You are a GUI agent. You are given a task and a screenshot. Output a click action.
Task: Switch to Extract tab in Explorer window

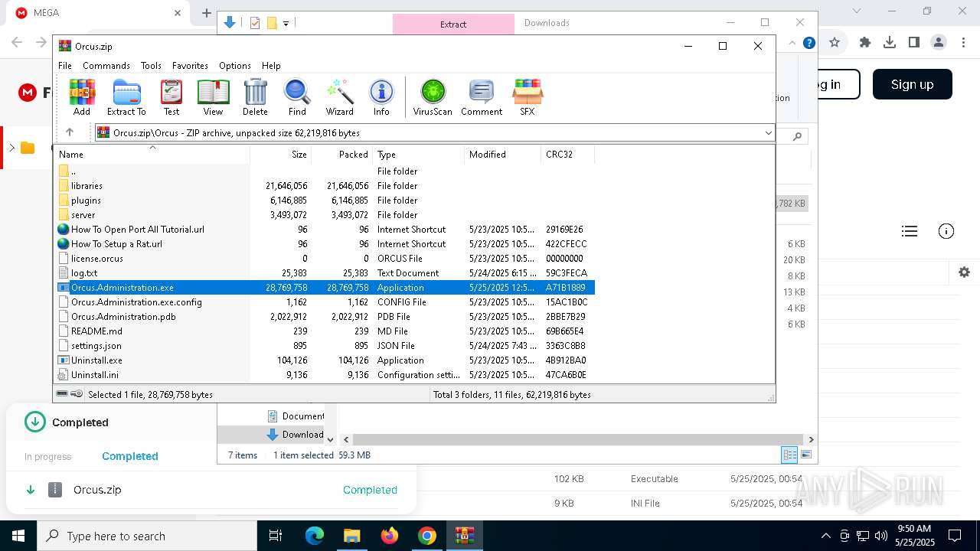pyautogui.click(x=453, y=24)
